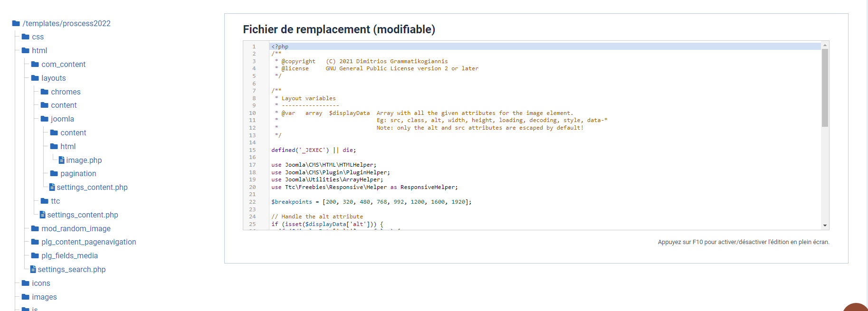Expand the ttc folder

(56, 201)
